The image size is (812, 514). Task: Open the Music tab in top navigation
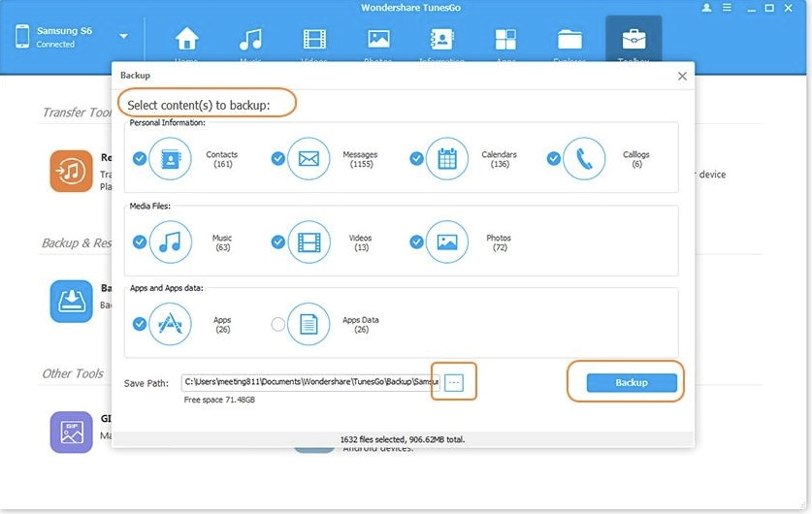coord(250,45)
